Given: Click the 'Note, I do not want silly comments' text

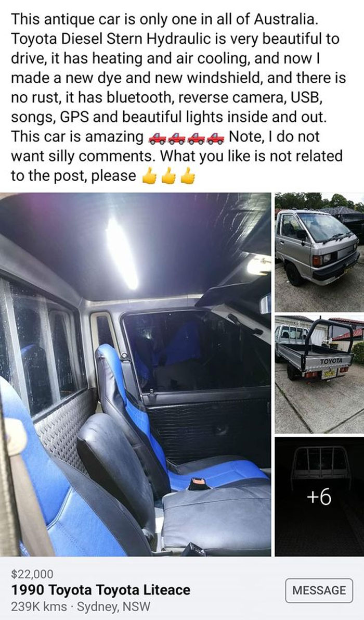Looking at the screenshot, I should (177, 146).
